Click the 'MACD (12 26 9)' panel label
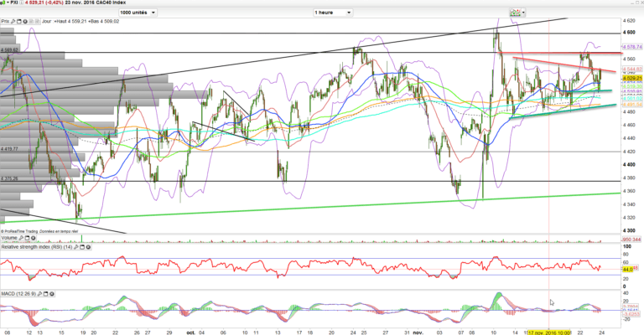Image resolution: width=644 pixels, height=335 pixels. pos(21,295)
